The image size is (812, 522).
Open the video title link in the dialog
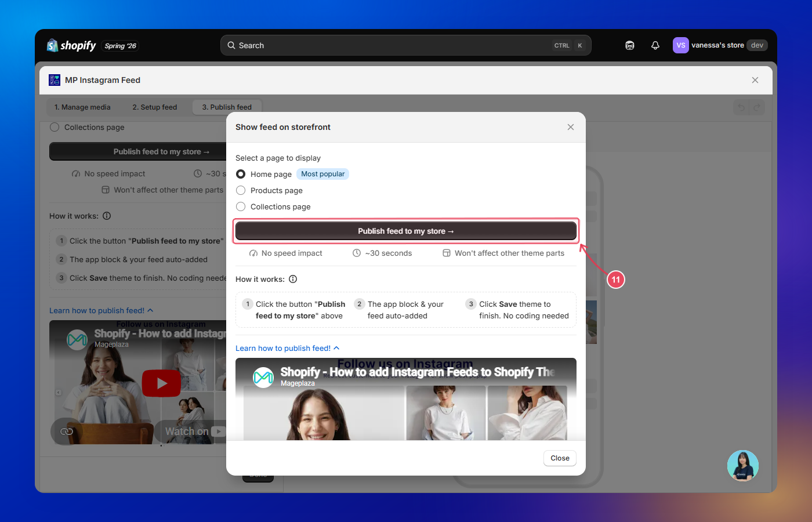tap(418, 372)
